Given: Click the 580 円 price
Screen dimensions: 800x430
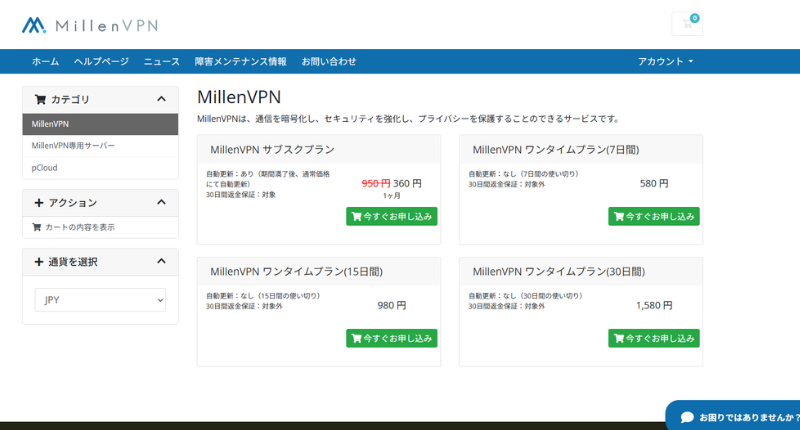Looking at the screenshot, I should [x=654, y=183].
